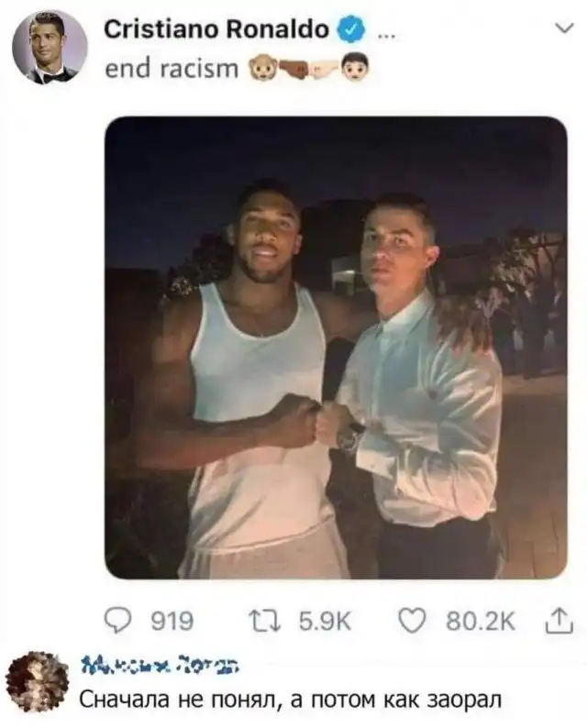Click the three dots after name

click(386, 35)
